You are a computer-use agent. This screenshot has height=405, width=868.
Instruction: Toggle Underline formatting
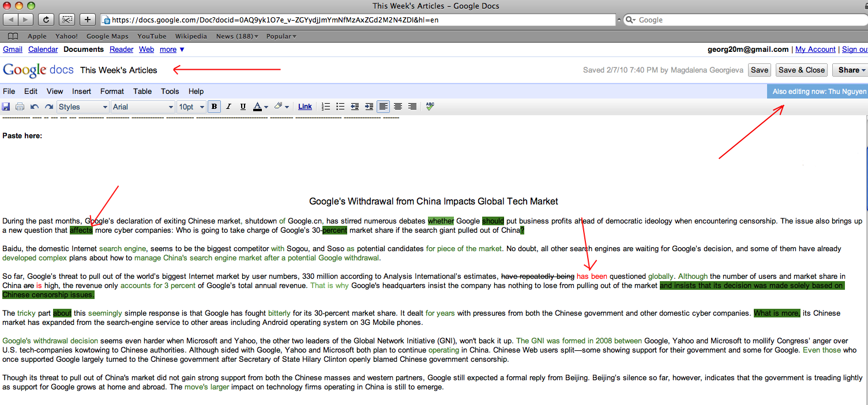(x=243, y=107)
